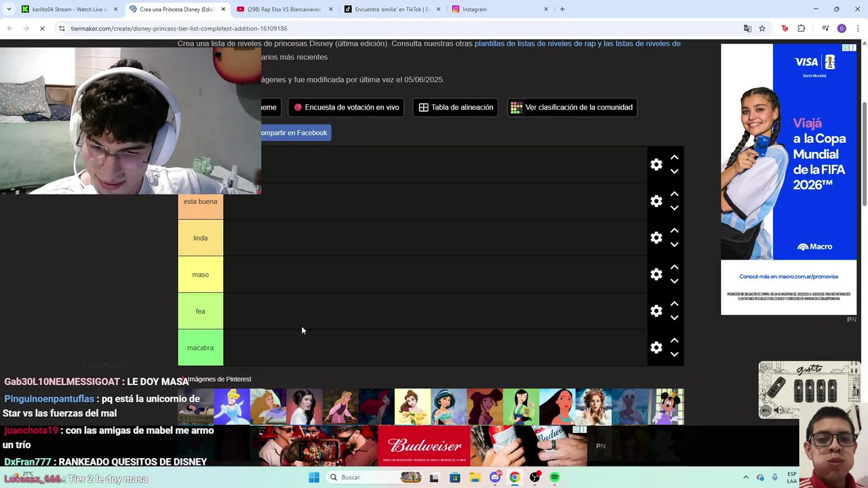Viewport: 868px width, 488px height.
Task: Close the 'Crea una Princesa Disney' tab
Action: (223, 9)
